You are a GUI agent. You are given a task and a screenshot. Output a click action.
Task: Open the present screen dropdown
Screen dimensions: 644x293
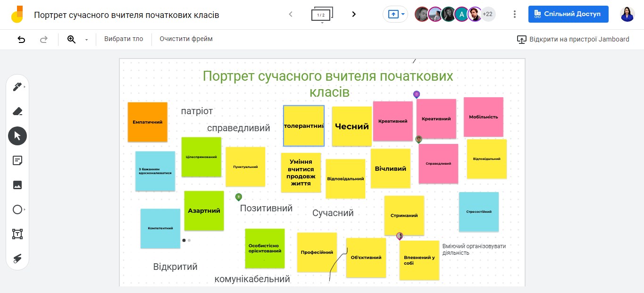click(x=403, y=15)
